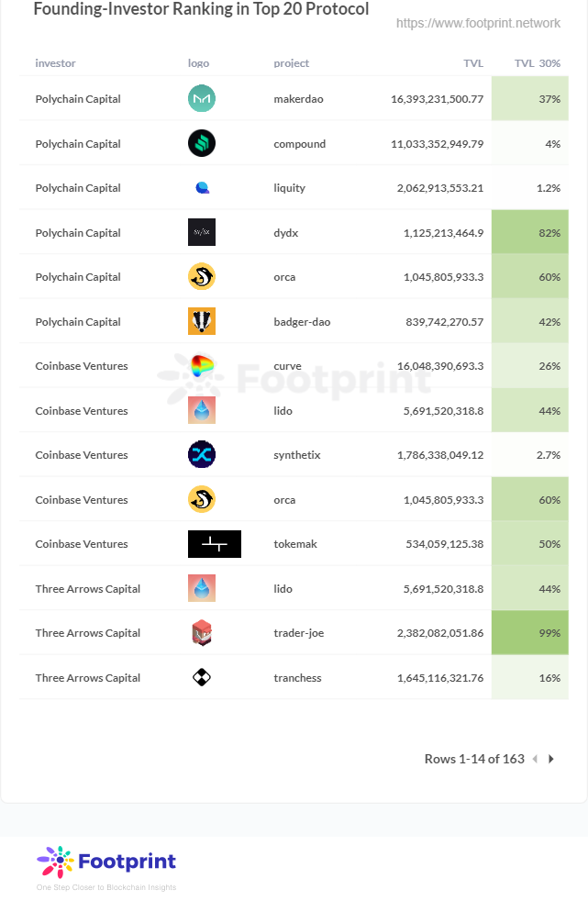Select the Liquity logo icon
Screen dimensions: 588x901
(x=202, y=188)
